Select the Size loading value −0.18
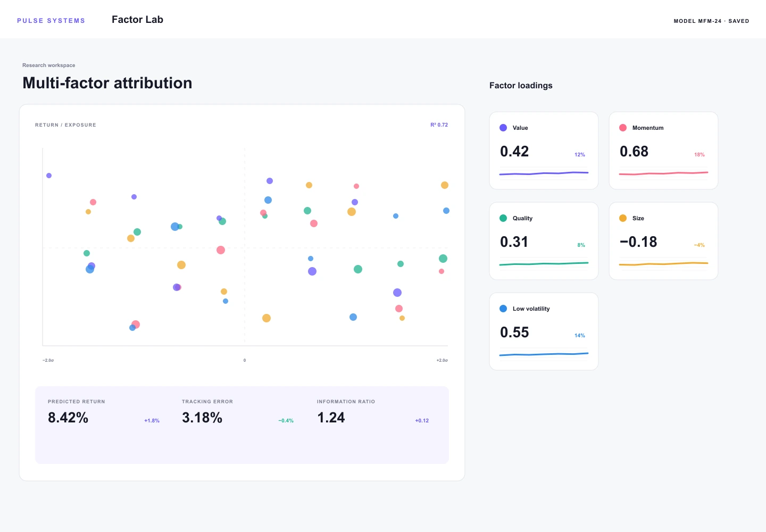Screen dimensions: 766x532 (638, 242)
